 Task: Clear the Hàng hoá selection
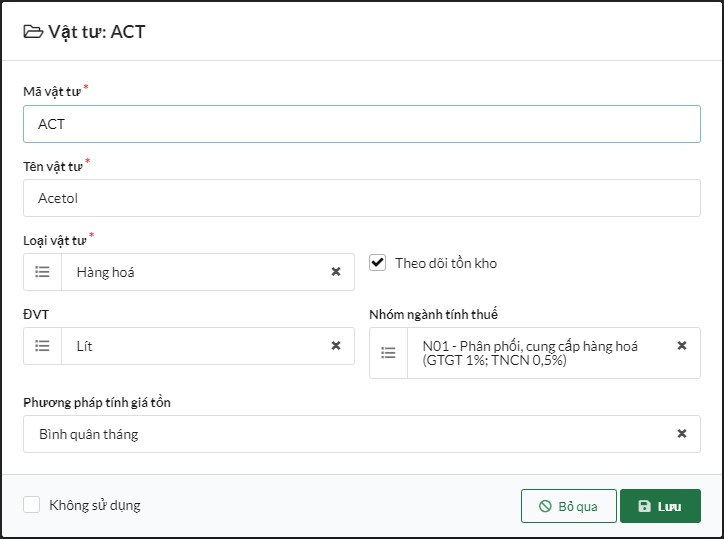click(336, 272)
